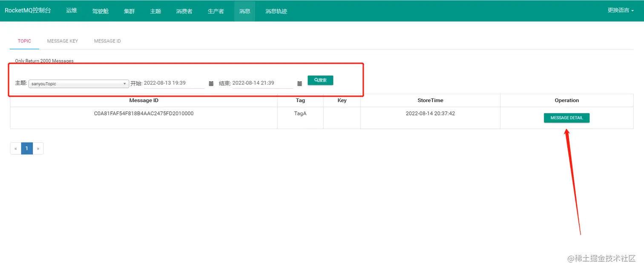
Task: Open the 更换语言 language dropdown
Action: [621, 11]
